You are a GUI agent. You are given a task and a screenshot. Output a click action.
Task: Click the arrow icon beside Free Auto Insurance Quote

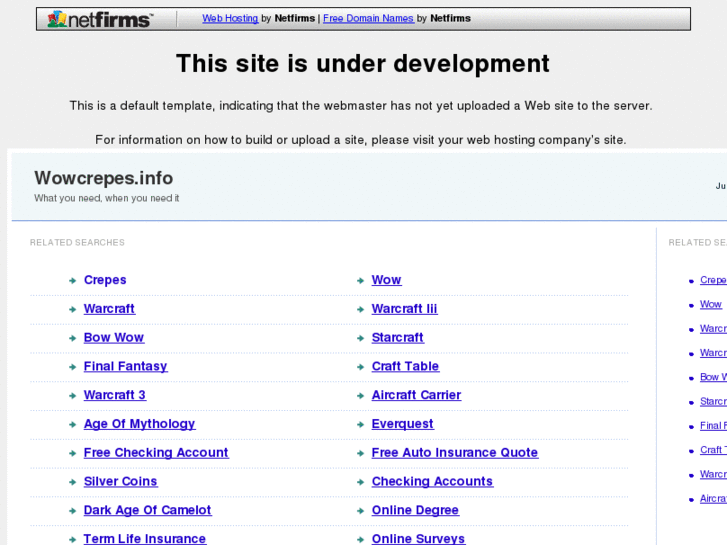click(x=360, y=453)
